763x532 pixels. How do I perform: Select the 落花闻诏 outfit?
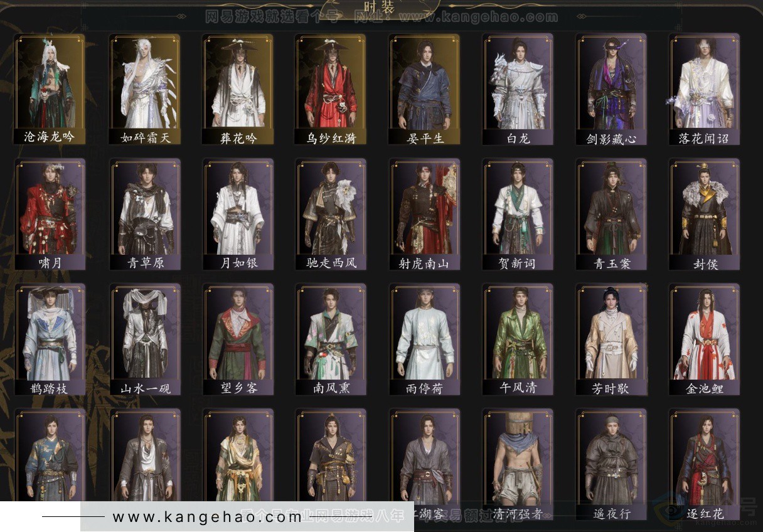coord(705,89)
